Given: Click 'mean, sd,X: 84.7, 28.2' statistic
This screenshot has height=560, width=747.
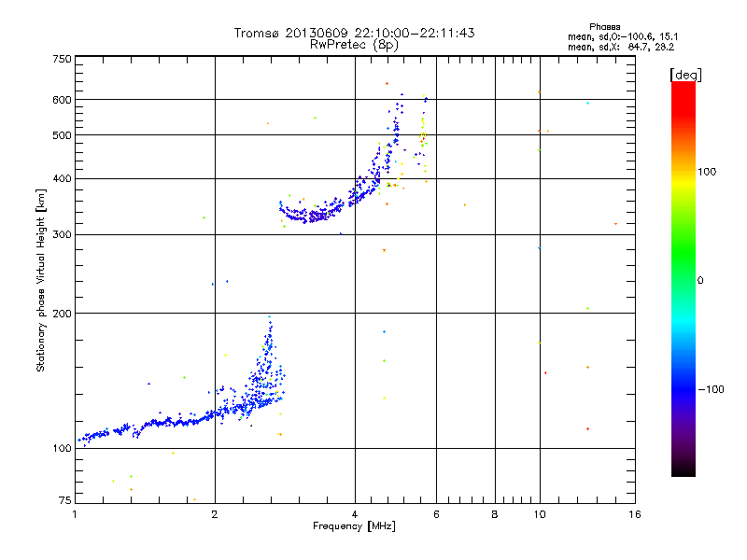Looking at the screenshot, I should point(621,47).
